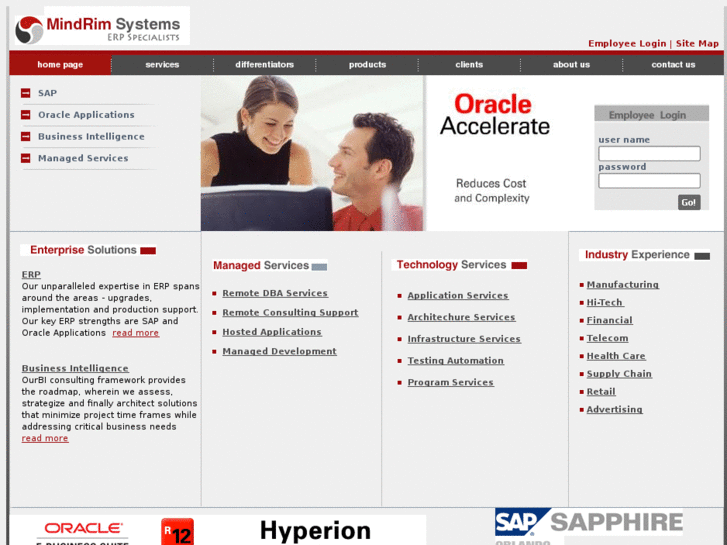This screenshot has width=727, height=545.
Task: Click the Employee Login header link
Action: [x=627, y=43]
